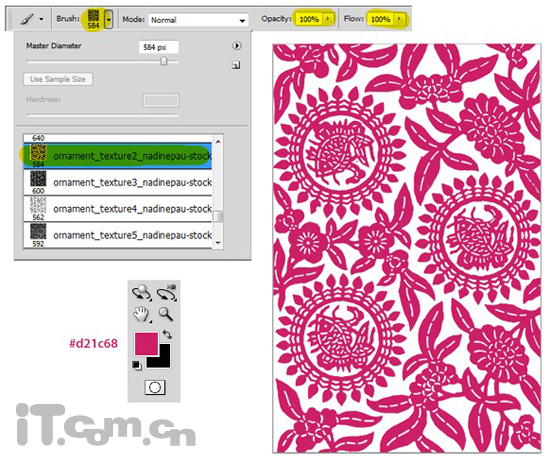550x463 pixels.
Task: Select the 3D Orbit camera tool
Action: 167,293
